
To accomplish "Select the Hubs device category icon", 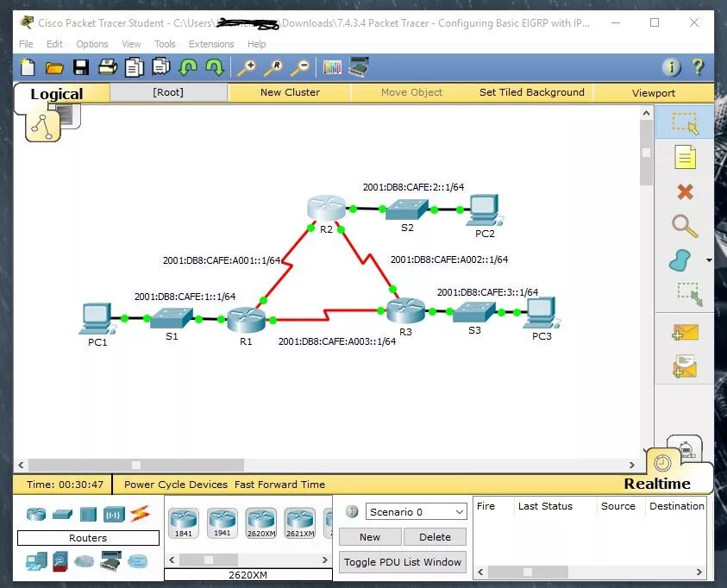I will tap(88, 514).
